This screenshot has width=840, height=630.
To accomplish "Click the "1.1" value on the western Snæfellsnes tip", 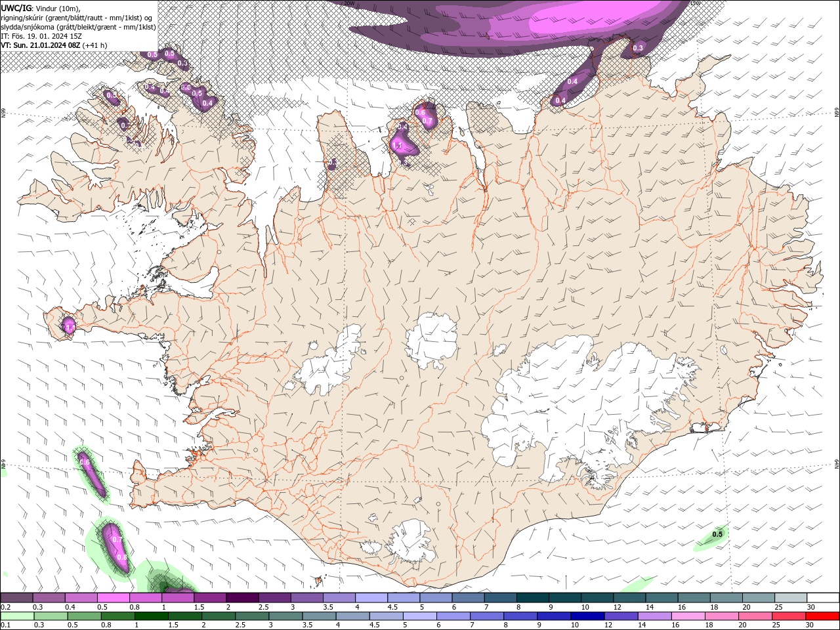I will pos(69,326).
